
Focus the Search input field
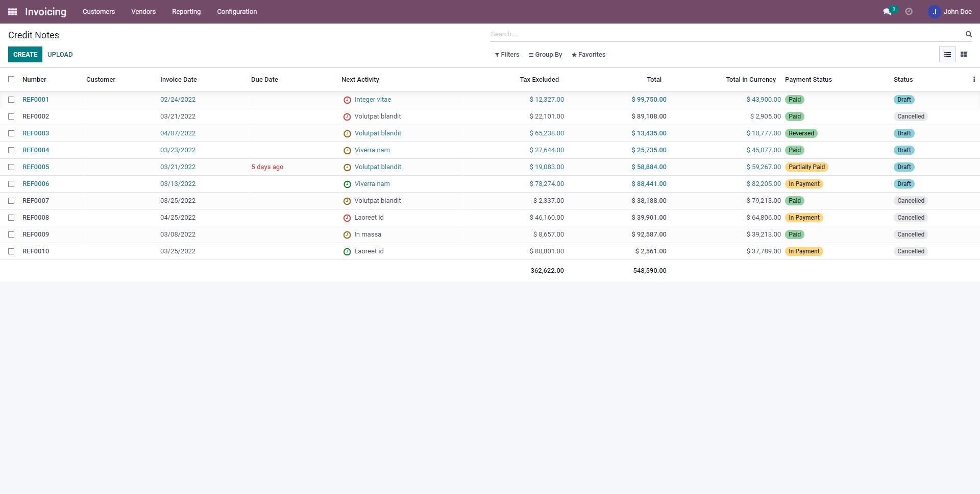[x=725, y=34]
